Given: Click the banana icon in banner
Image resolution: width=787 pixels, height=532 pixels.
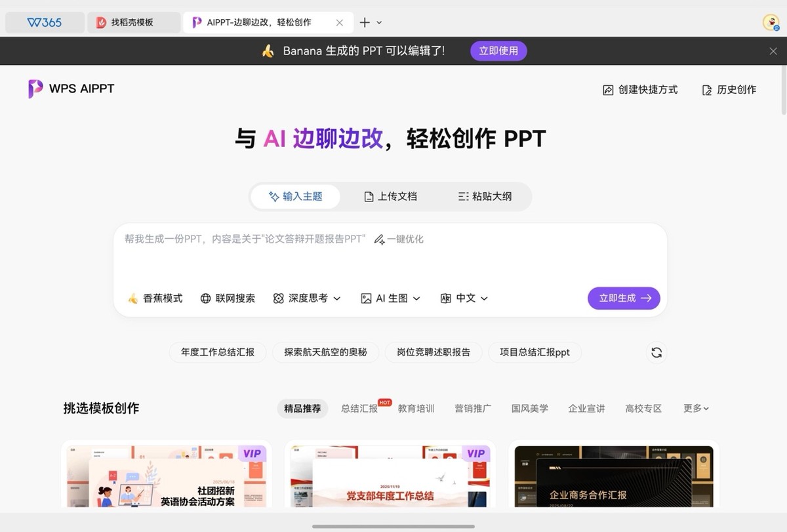Looking at the screenshot, I should 268,51.
